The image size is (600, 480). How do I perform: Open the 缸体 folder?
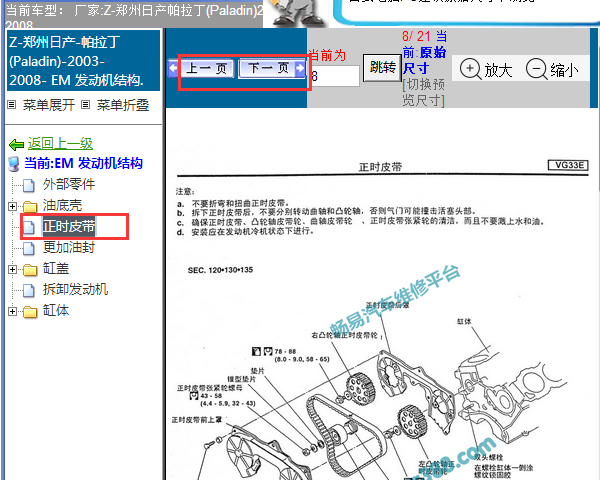point(55,310)
